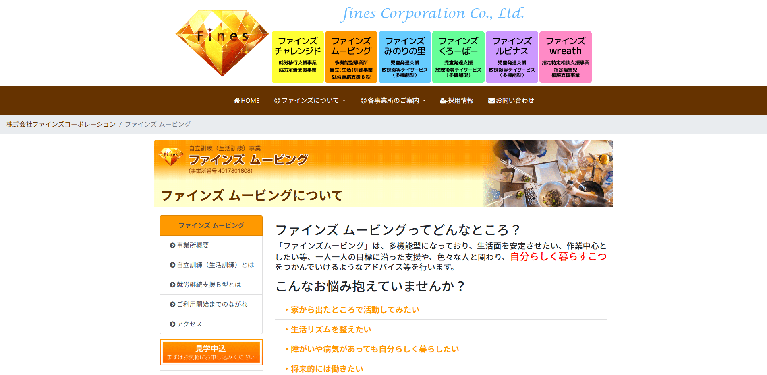Click the arrow icon beside アクセス
The image size is (767, 375).
coord(172,324)
